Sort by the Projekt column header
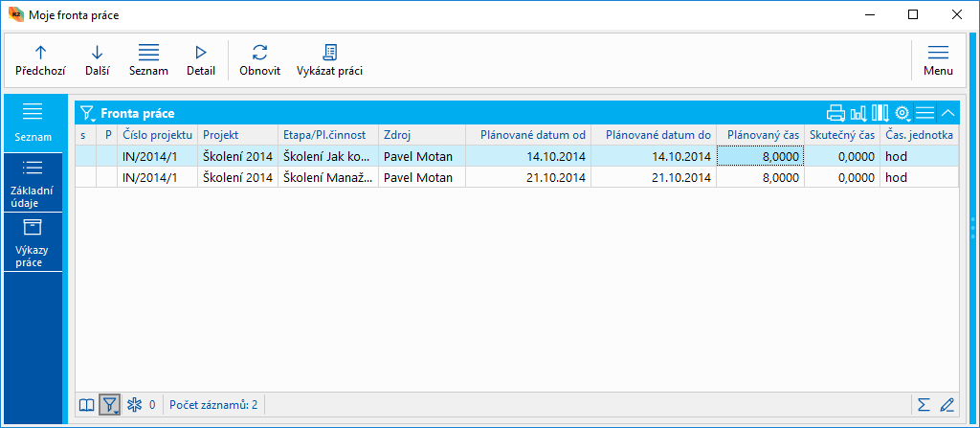The image size is (980, 428). click(x=238, y=135)
